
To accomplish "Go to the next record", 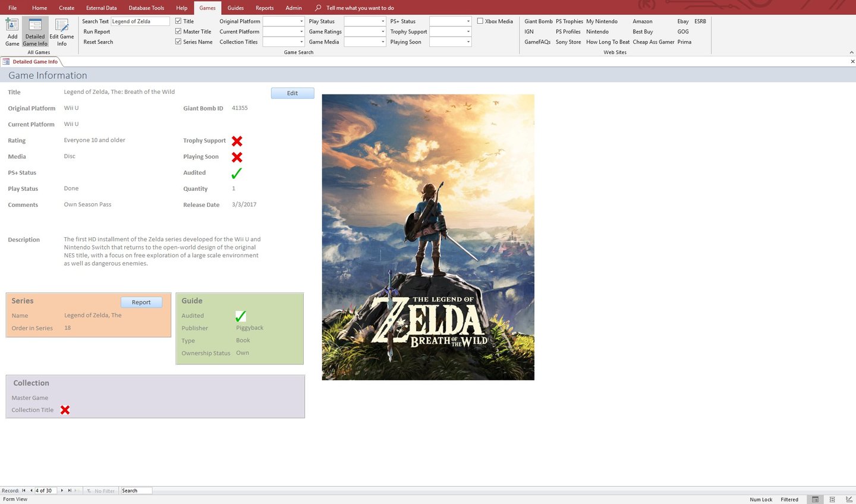I will pyautogui.click(x=62, y=490).
